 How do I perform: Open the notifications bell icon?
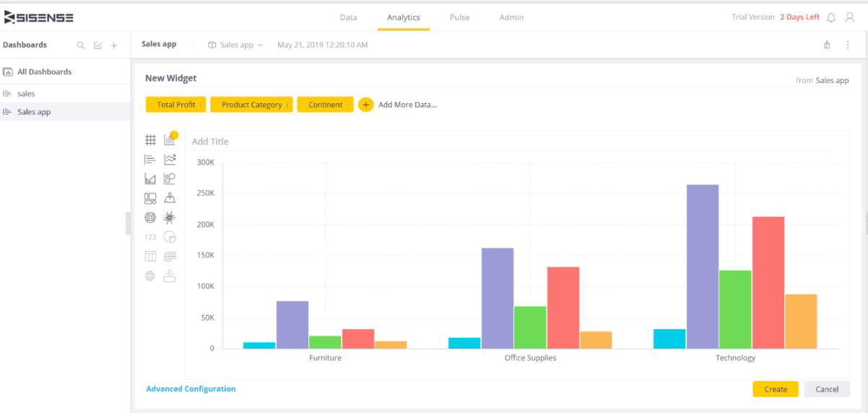pyautogui.click(x=832, y=17)
